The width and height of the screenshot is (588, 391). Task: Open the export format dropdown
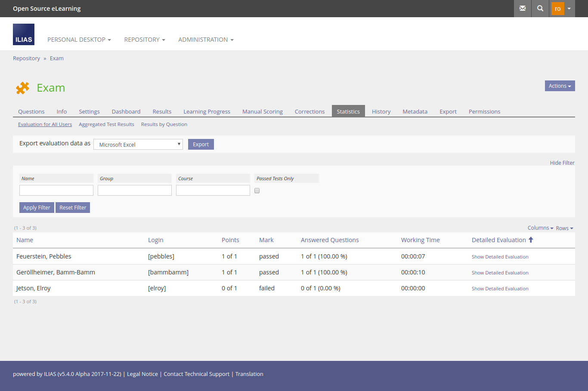coord(138,145)
